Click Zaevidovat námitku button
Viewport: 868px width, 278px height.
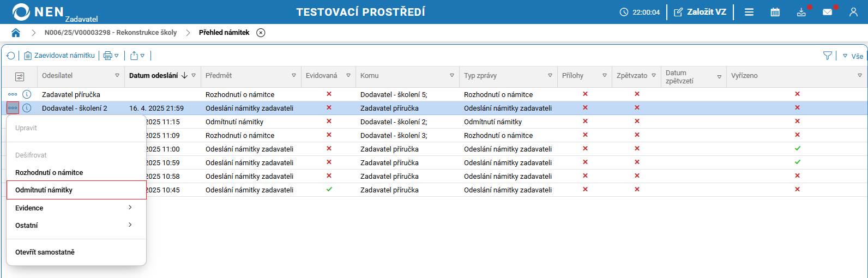click(x=59, y=56)
